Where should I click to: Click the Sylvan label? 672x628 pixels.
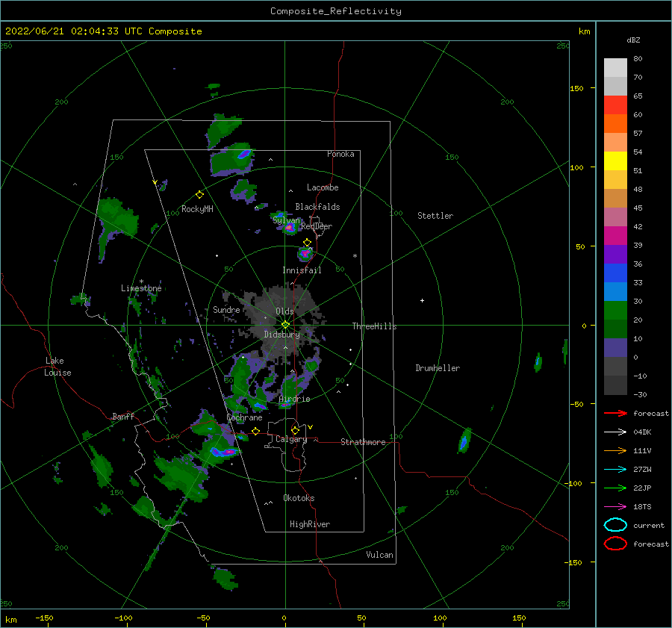[287, 220]
